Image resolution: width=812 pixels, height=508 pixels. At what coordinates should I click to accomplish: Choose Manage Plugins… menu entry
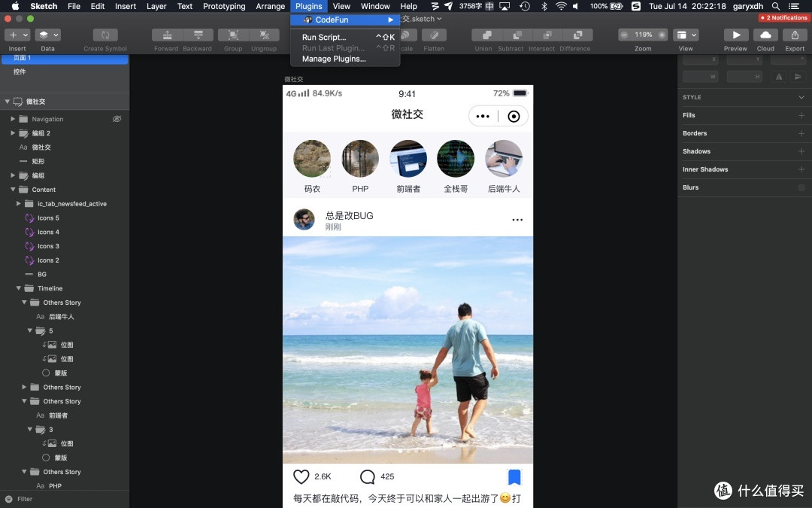[x=345, y=59]
